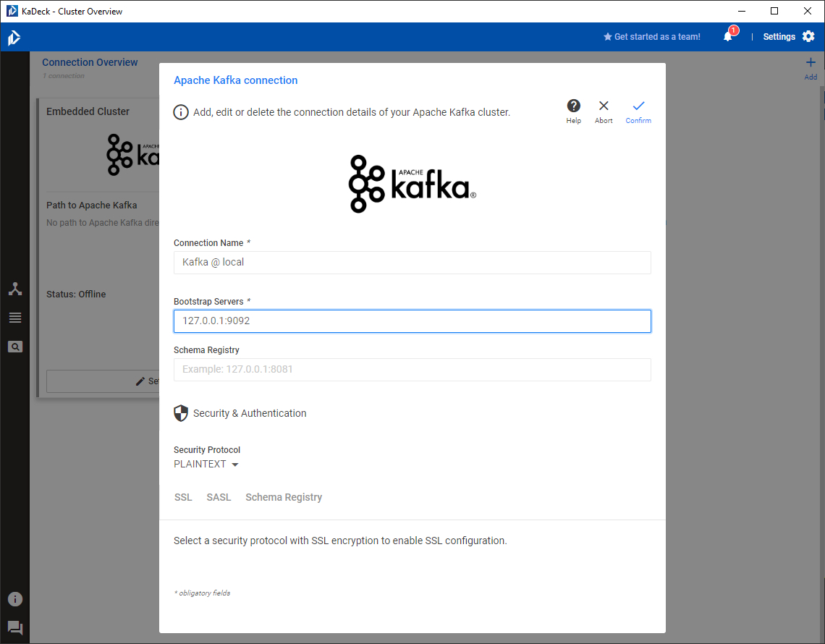The image size is (825, 644).
Task: Open the notifications bell
Action: (x=728, y=36)
